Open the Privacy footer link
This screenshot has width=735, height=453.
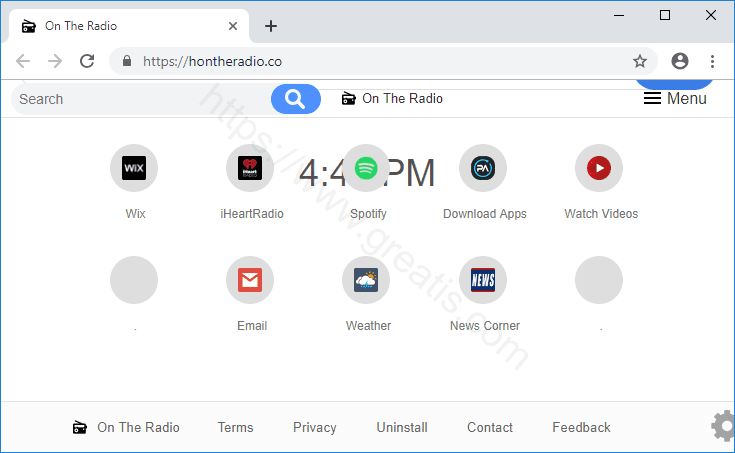[315, 427]
